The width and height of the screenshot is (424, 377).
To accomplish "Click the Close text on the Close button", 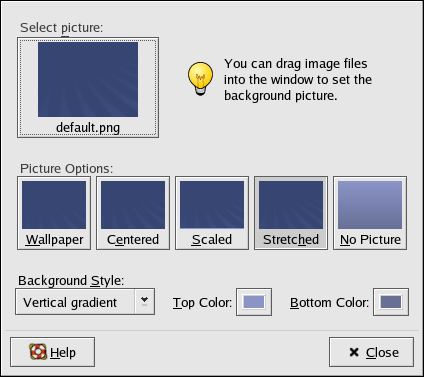I will [x=382, y=352].
